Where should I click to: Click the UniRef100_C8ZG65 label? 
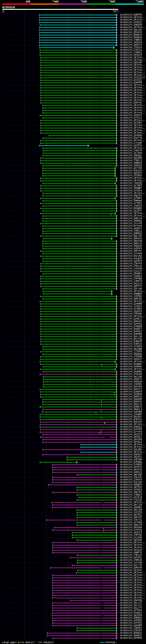point(131,183)
